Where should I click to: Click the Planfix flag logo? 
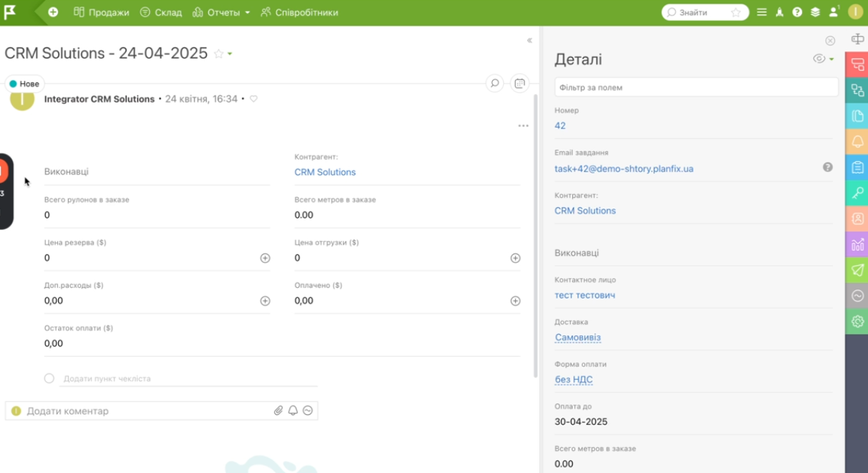pyautogui.click(x=10, y=12)
